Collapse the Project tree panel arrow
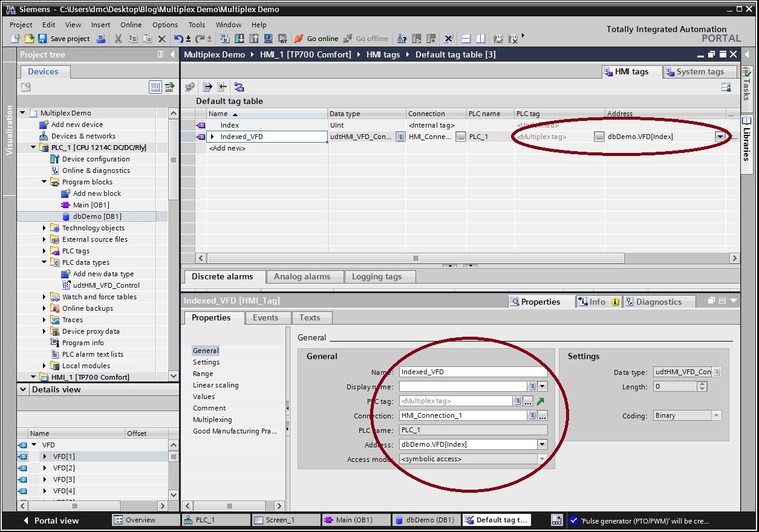759x532 pixels. click(x=172, y=54)
